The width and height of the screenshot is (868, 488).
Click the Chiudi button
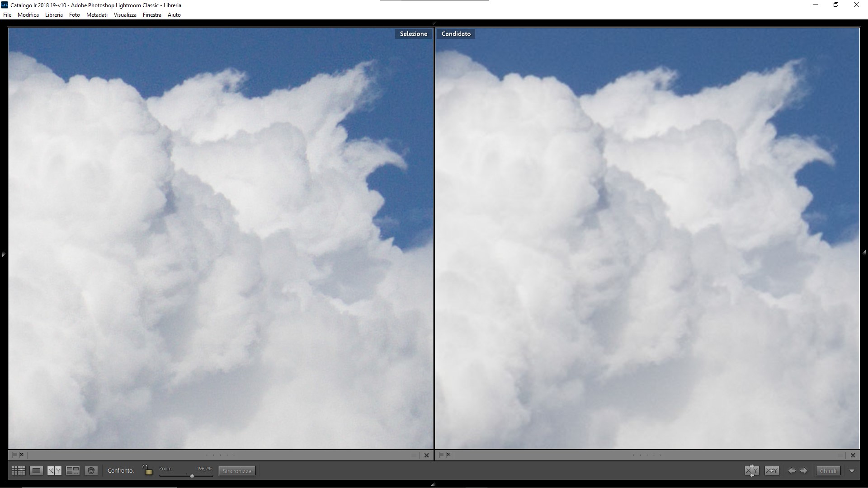828,471
